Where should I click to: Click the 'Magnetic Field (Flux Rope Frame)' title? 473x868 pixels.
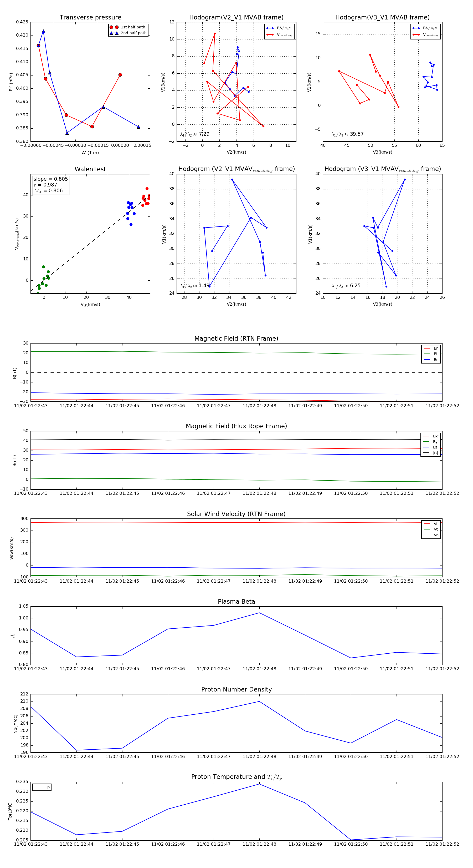[236, 426]
